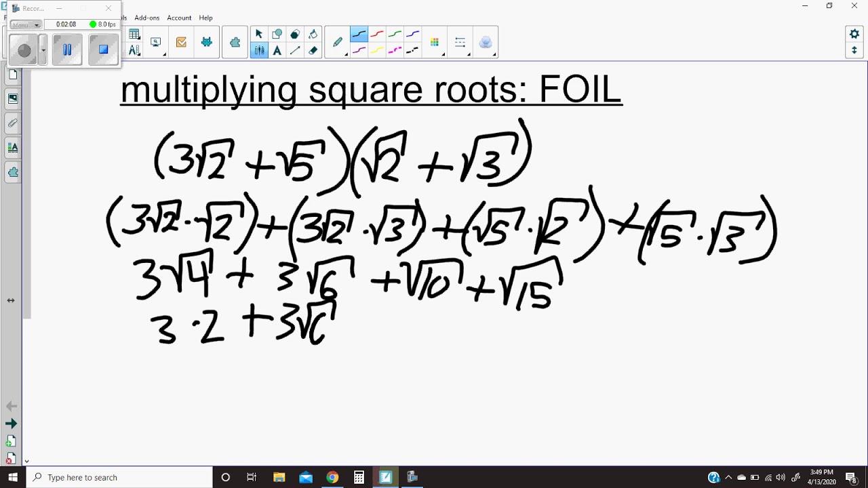Open File Explorer from taskbar

[279, 477]
